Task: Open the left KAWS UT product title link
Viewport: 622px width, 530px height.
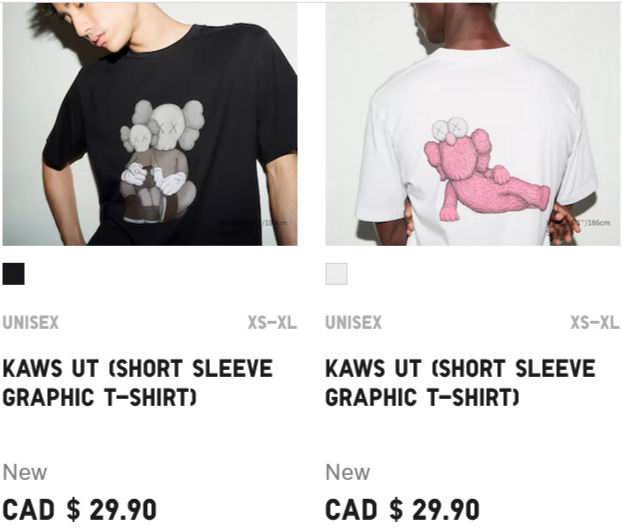Action: (x=138, y=382)
